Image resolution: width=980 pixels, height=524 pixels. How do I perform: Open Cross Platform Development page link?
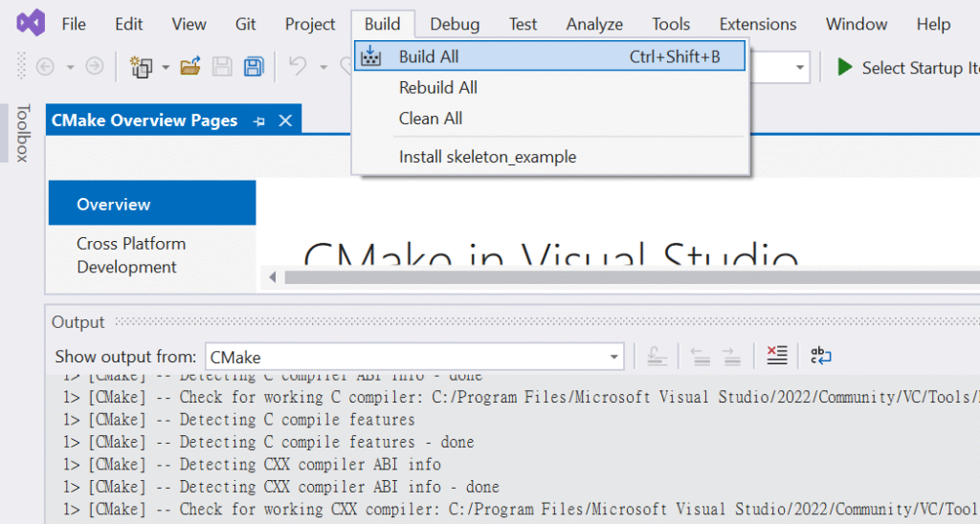pyautogui.click(x=131, y=254)
